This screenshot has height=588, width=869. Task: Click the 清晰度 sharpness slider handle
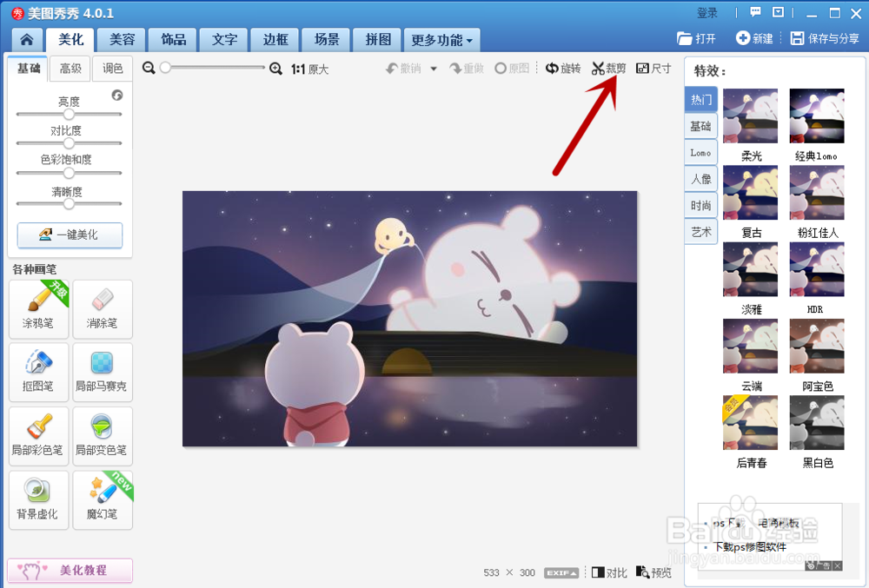click(x=69, y=204)
